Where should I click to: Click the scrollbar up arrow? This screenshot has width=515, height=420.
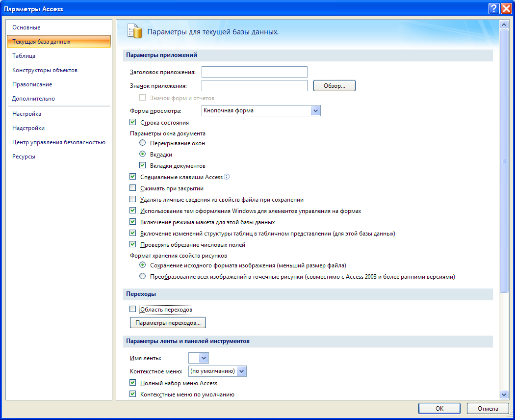coord(504,25)
